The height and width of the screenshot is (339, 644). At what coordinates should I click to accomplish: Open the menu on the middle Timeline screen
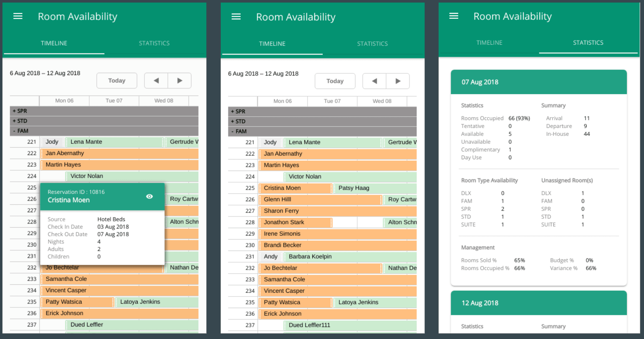(236, 17)
